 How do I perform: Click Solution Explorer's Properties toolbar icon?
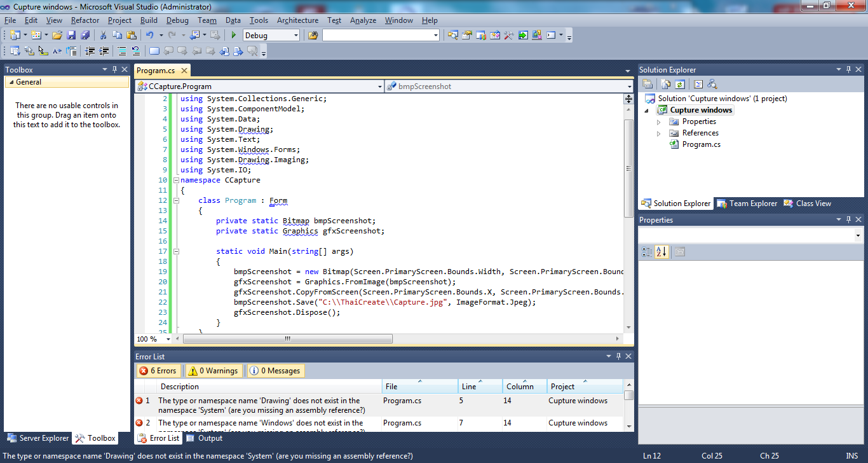[648, 84]
